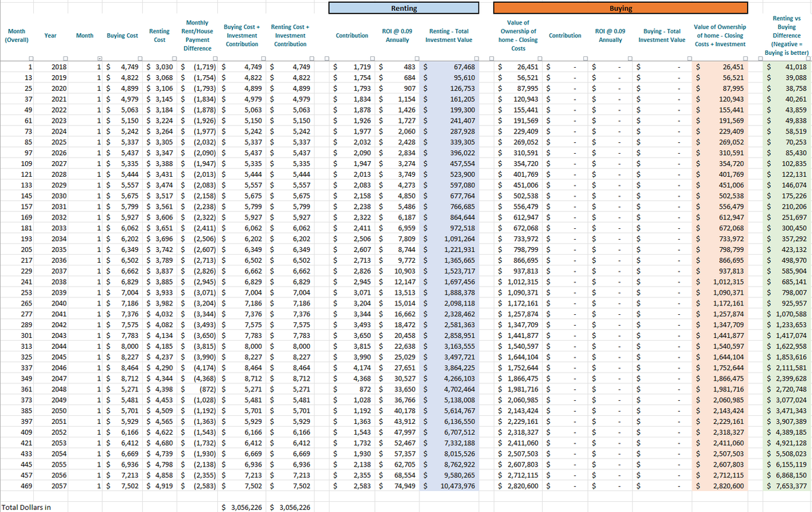Click Monthly Rent/House Payment Difference header
This screenshot has height=512, width=812.
pyautogui.click(x=197, y=36)
